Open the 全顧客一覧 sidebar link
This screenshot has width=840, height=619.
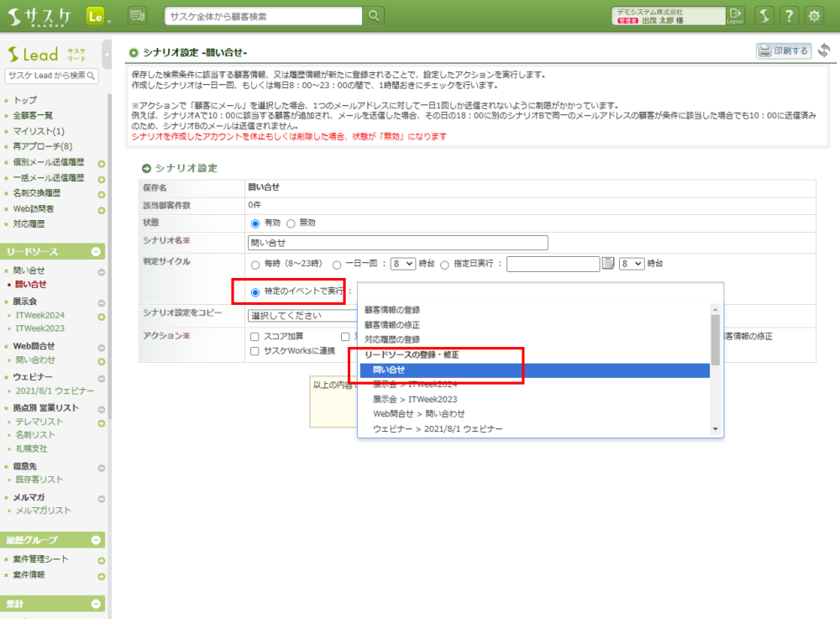tap(33, 115)
